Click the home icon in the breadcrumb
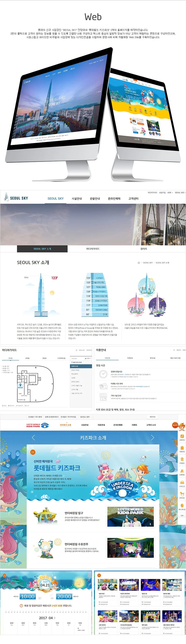186x644 pixels. pyautogui.click(x=139, y=263)
